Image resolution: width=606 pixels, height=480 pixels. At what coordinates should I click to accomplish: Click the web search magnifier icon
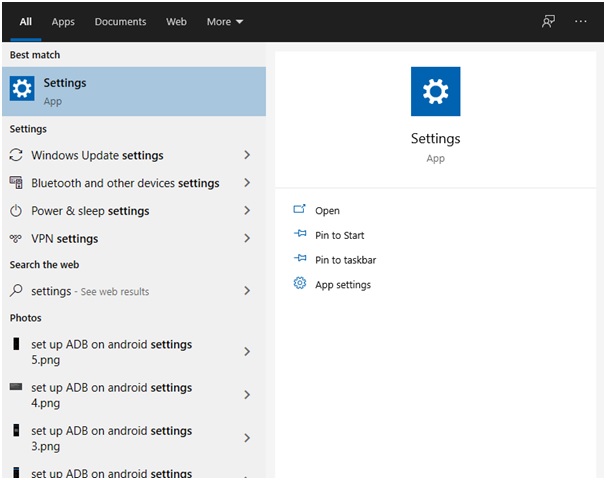tap(16, 291)
